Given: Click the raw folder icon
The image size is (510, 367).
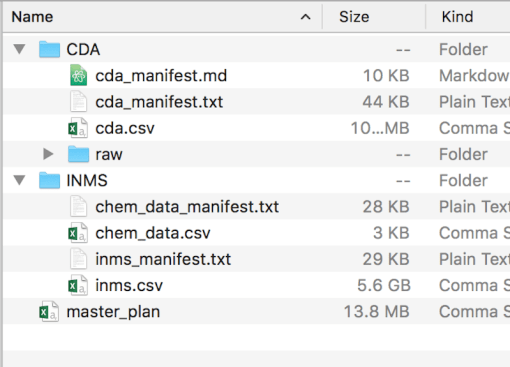Looking at the screenshot, I should 78,154.
